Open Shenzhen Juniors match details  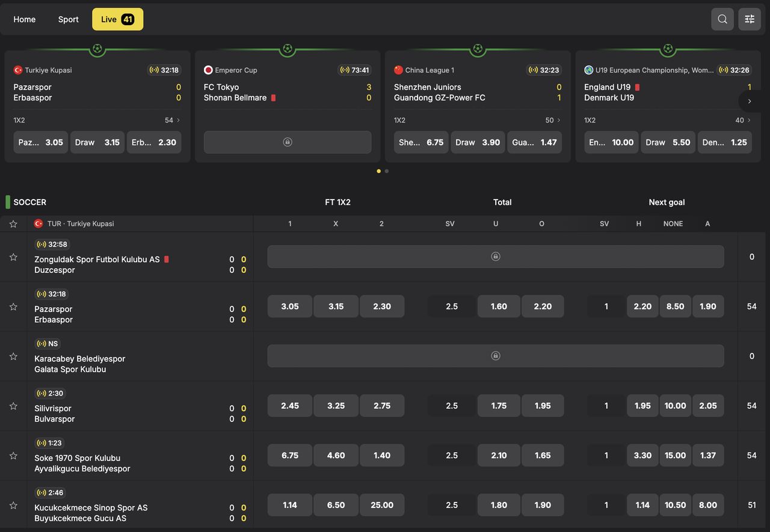click(x=428, y=87)
